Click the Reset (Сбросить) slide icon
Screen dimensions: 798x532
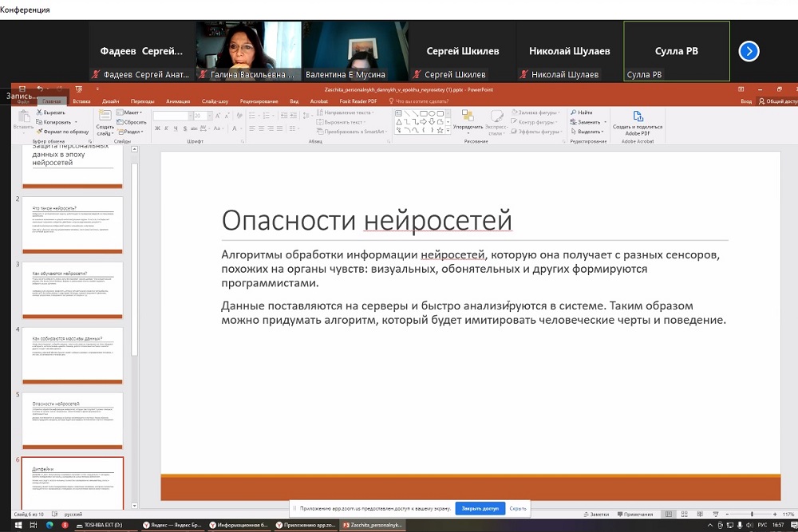point(120,122)
